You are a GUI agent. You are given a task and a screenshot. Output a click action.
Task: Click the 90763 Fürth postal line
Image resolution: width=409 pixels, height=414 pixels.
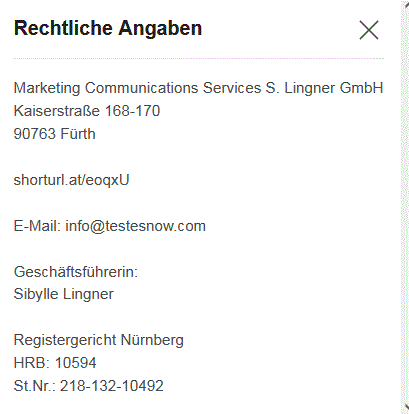point(54,134)
